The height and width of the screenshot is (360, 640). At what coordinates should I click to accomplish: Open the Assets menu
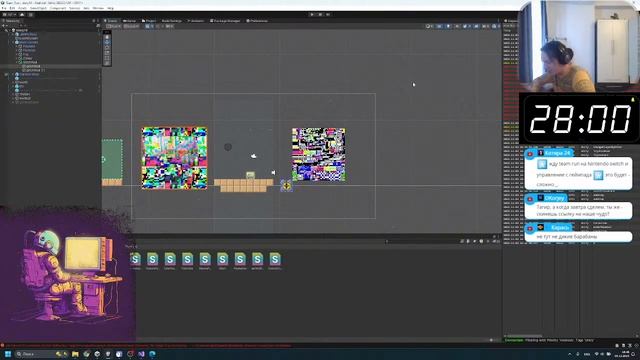22,8
